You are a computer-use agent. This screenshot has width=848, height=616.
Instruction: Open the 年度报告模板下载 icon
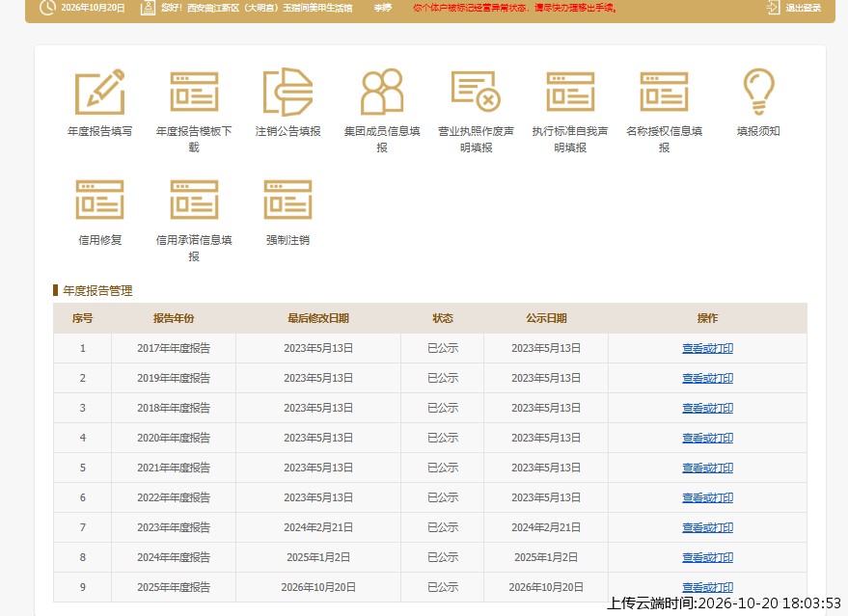[x=194, y=92]
